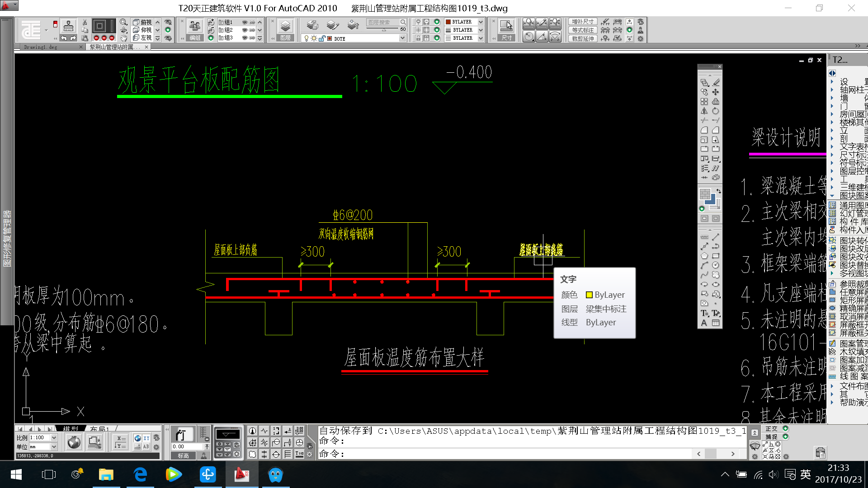Toggle visibility eye of 组2
868x488 pixels.
click(x=245, y=30)
